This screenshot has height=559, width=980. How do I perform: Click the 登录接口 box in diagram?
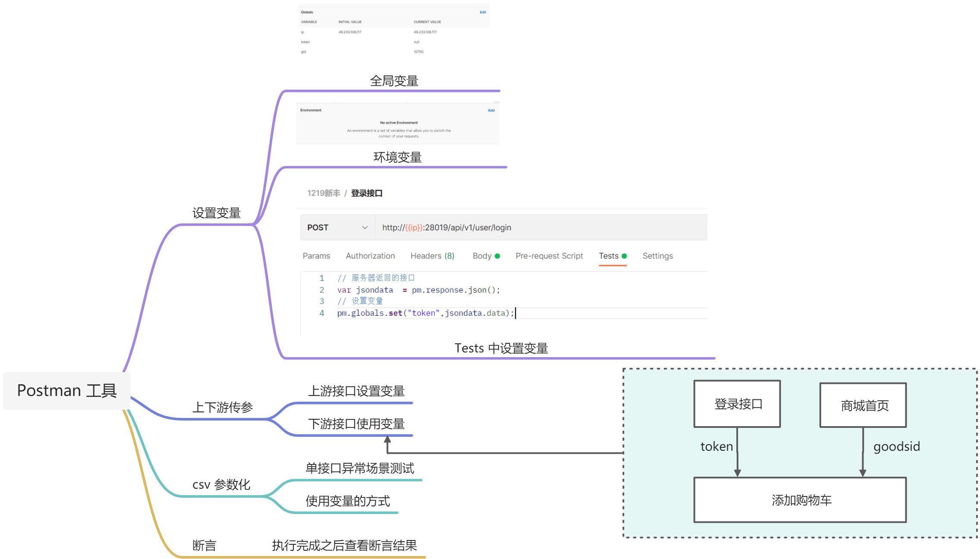pyautogui.click(x=737, y=404)
